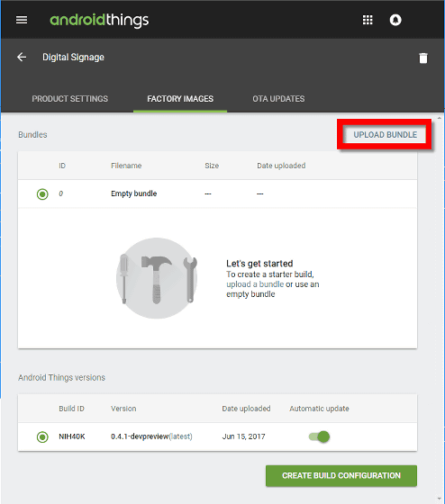Click the 'Build ID' column header
This screenshot has height=504, width=445.
click(71, 409)
